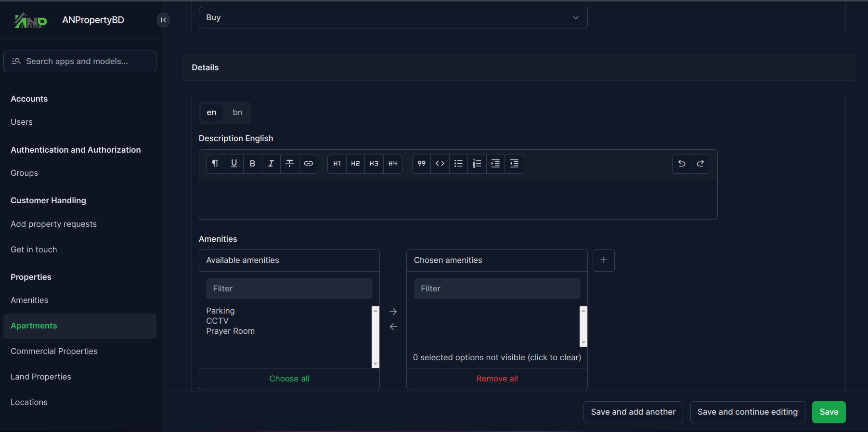Click the chosen amenities list scrollbar
Screen dimensions: 868x432
(583, 327)
